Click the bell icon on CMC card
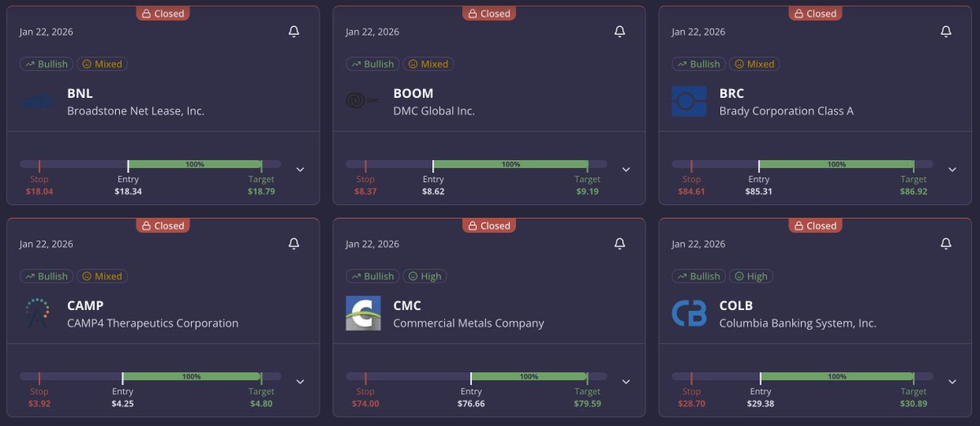Image resolution: width=980 pixels, height=426 pixels. [x=620, y=243]
